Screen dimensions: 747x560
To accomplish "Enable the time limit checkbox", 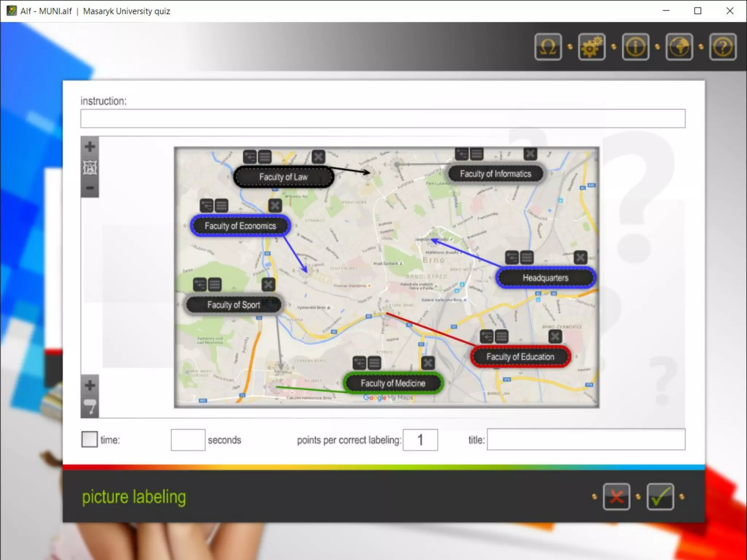I will pyautogui.click(x=89, y=439).
